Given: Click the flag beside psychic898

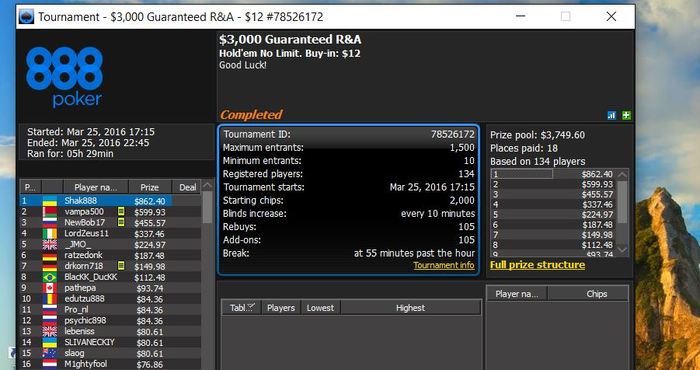Looking at the screenshot, I should click(x=50, y=321).
